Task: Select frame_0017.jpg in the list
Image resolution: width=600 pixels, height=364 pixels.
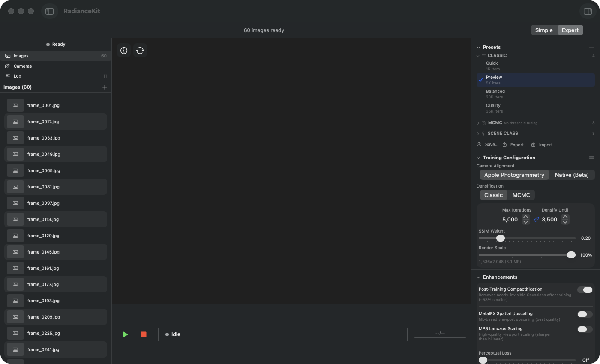Action: tap(56, 122)
